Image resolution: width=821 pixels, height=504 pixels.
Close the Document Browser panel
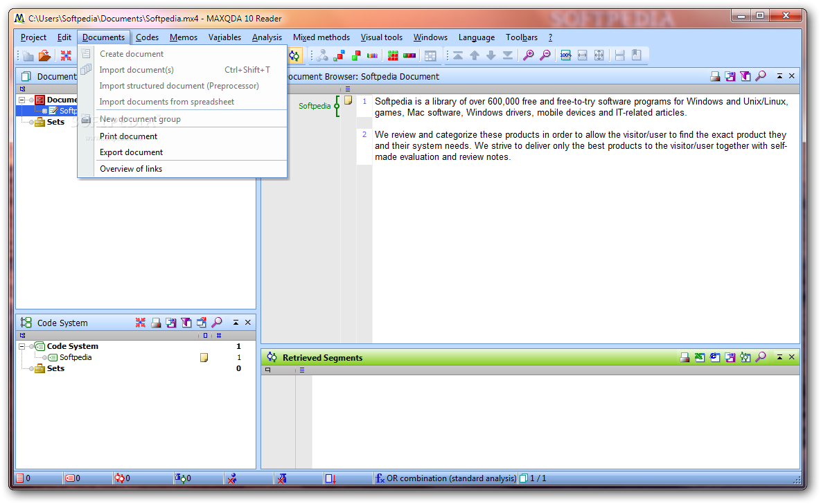point(792,76)
